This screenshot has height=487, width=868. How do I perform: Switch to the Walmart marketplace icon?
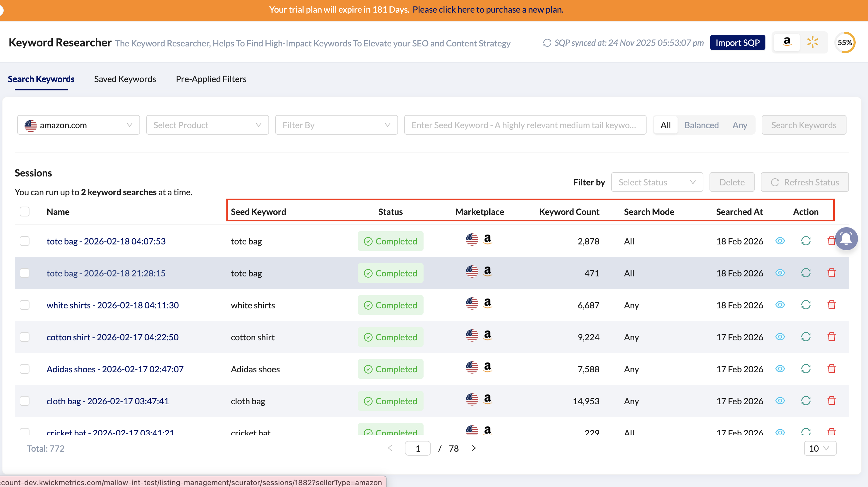(x=812, y=42)
